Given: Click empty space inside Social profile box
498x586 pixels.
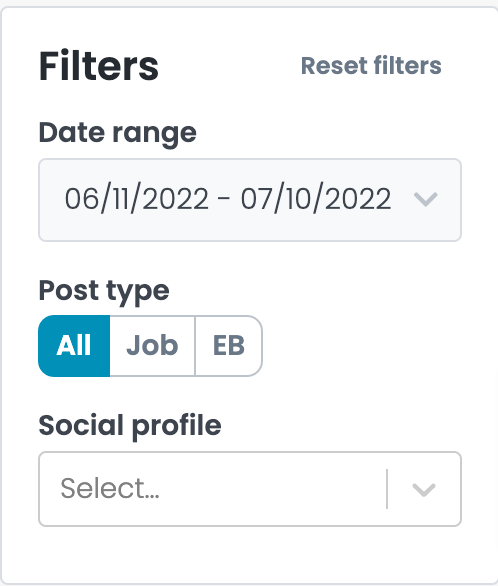Looking at the screenshot, I should (x=273, y=489).
